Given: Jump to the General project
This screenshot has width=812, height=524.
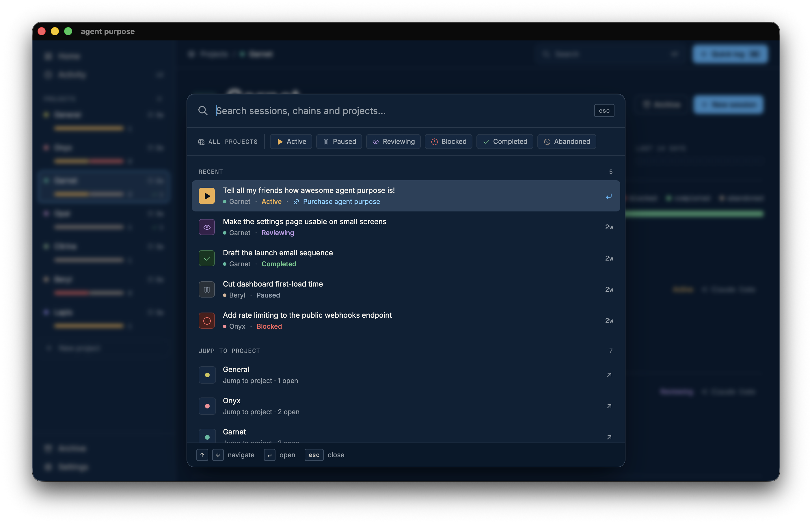Looking at the screenshot, I should 406,375.
